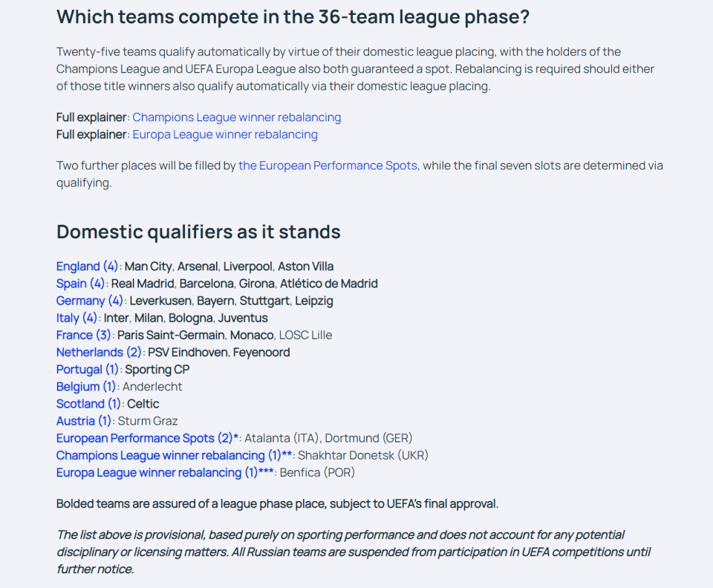Viewport: 713px width, 588px height.
Task: Follow Europa League winner rebalancing (1)*** list link
Action: [165, 473]
